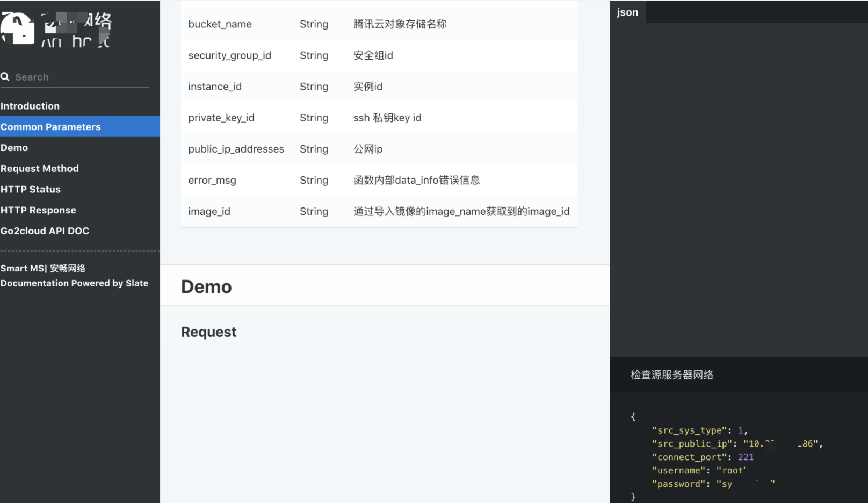868x503 pixels.
Task: Click the image_id parameter cell
Action: [x=209, y=211]
